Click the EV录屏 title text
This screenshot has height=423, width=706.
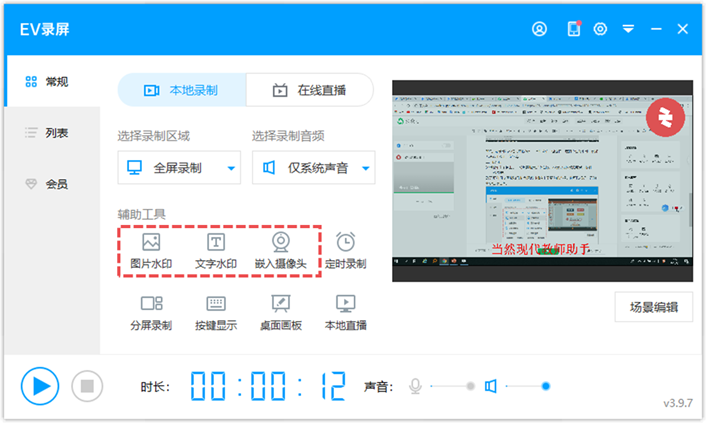(x=45, y=29)
